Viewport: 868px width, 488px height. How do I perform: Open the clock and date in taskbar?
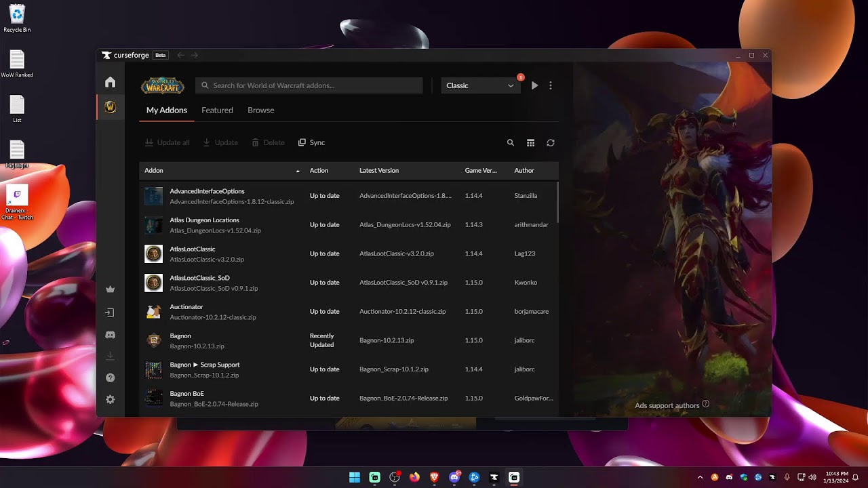(x=837, y=477)
